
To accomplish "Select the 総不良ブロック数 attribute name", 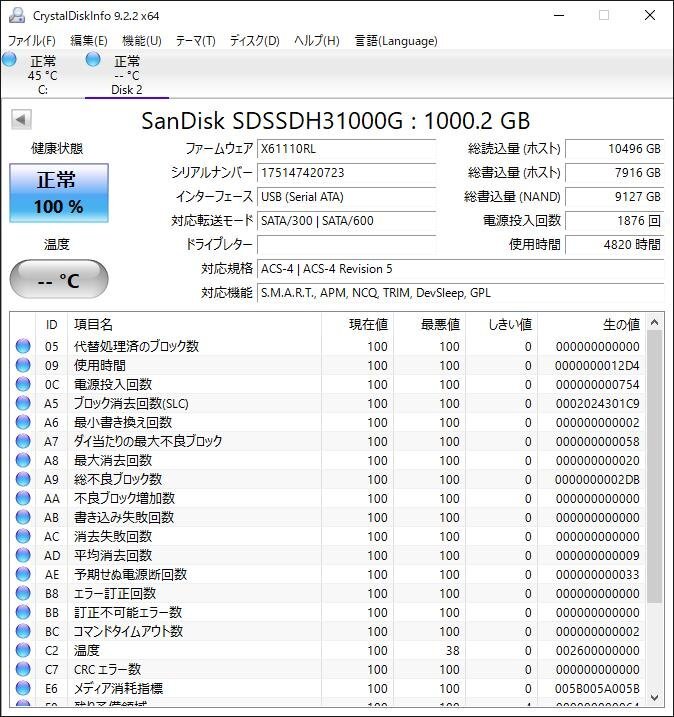I will pyautogui.click(x=118, y=479).
